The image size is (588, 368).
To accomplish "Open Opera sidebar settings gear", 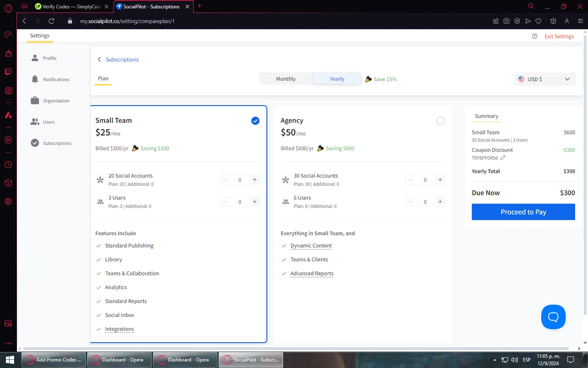I will 8,202.
